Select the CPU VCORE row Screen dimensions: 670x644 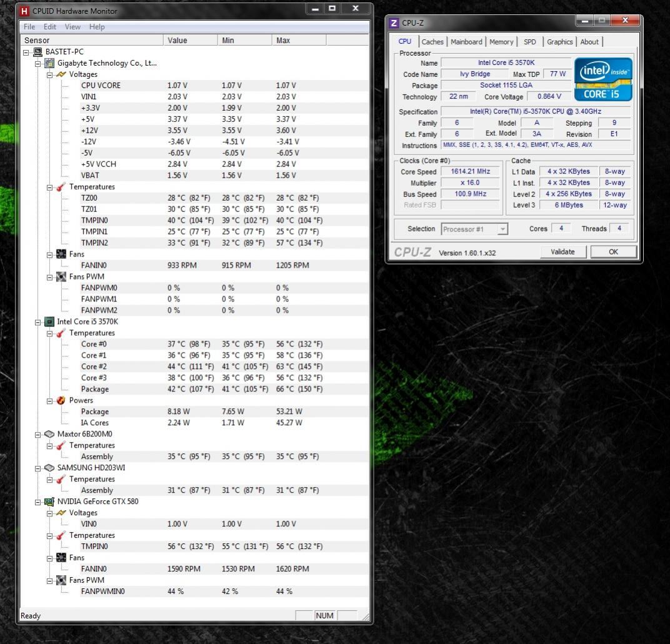(x=224, y=86)
